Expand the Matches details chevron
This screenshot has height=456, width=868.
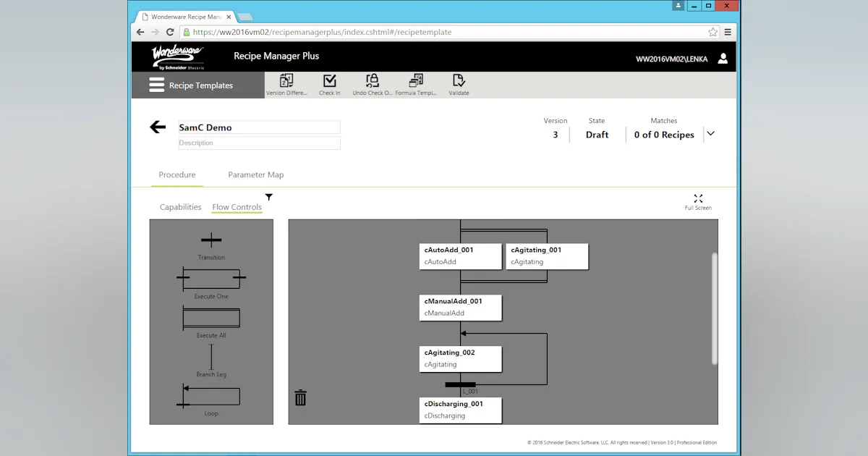point(710,134)
